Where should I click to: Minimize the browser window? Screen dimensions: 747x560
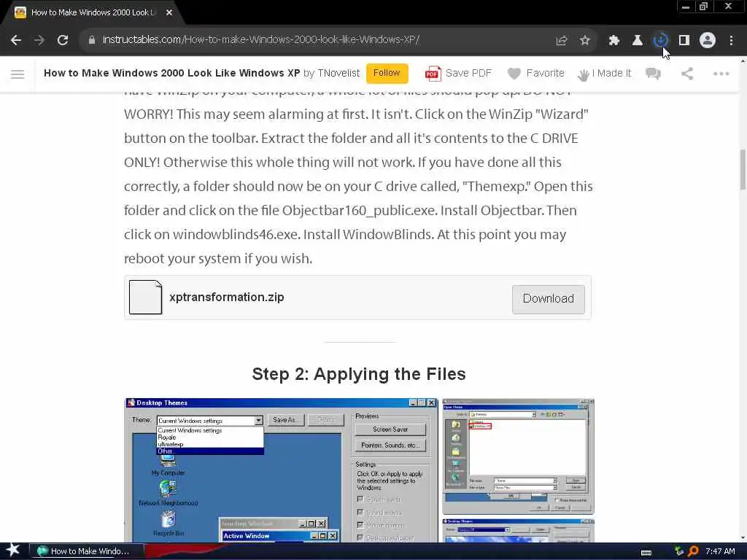(685, 7)
